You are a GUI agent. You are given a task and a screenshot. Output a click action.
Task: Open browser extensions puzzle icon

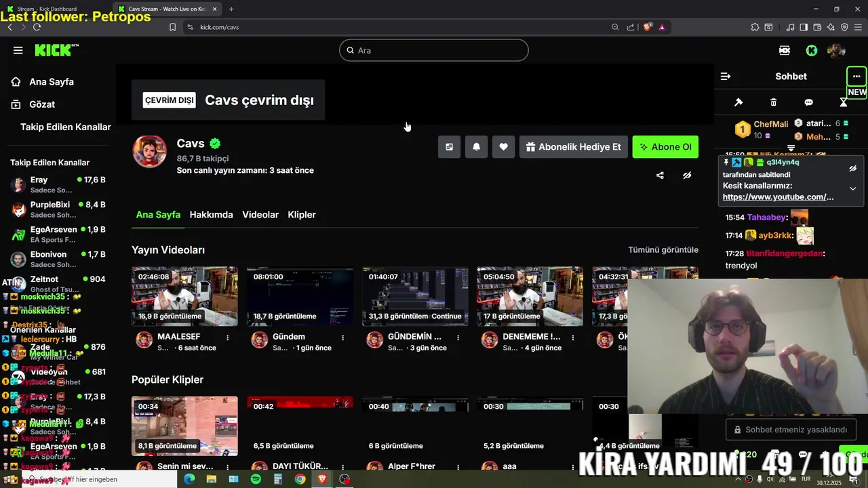pyautogui.click(x=755, y=27)
